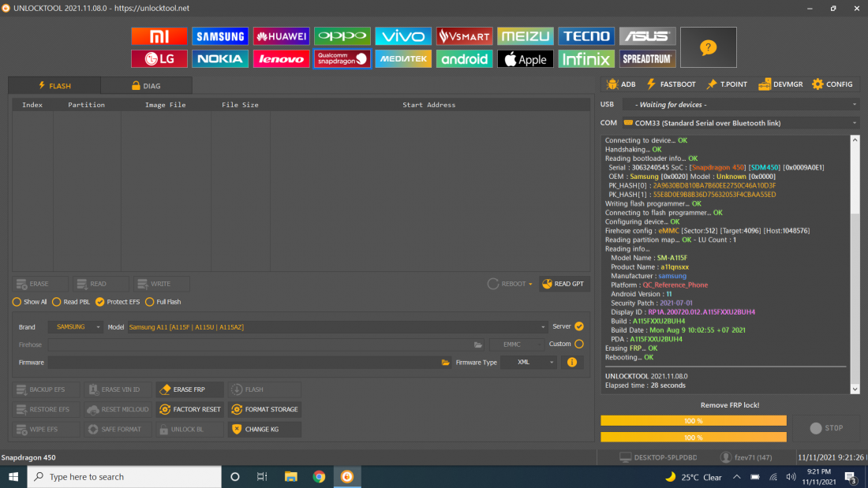Select the Xiaomi Mi brand logo
This screenshot has width=868, height=488.
click(159, 36)
